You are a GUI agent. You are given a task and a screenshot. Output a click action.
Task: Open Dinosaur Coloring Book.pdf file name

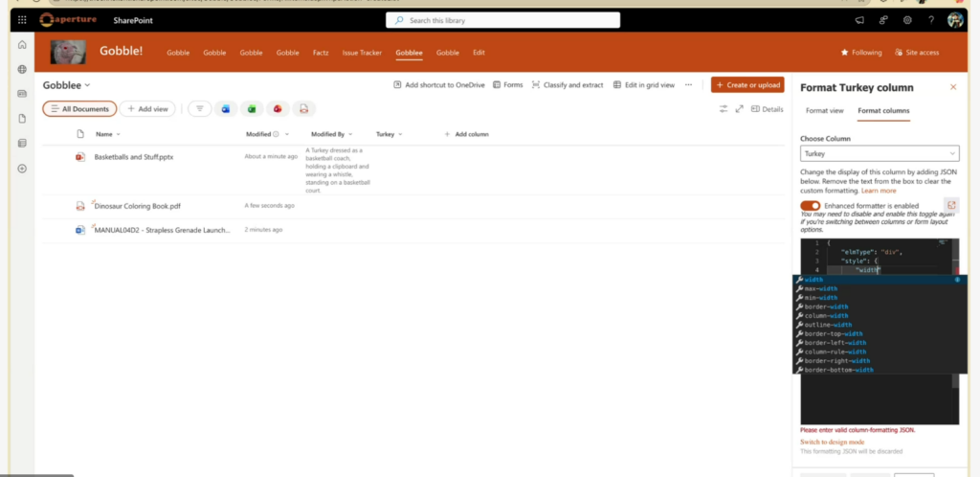[x=138, y=206]
